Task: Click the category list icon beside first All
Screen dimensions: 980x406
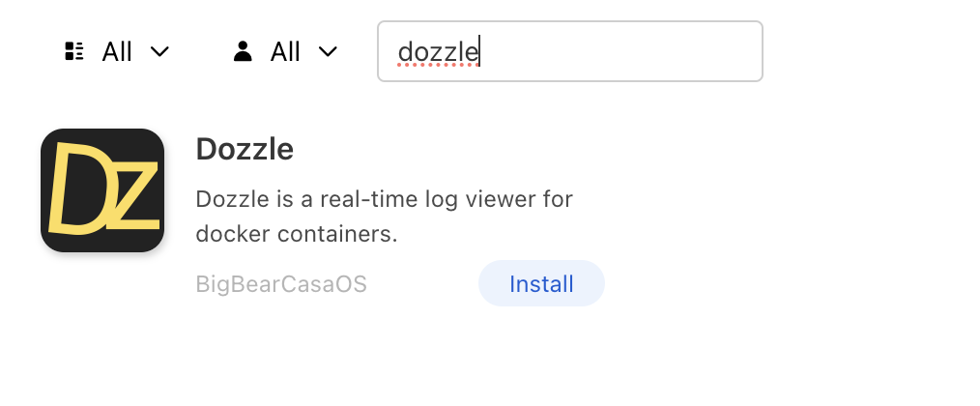Action: click(x=74, y=51)
